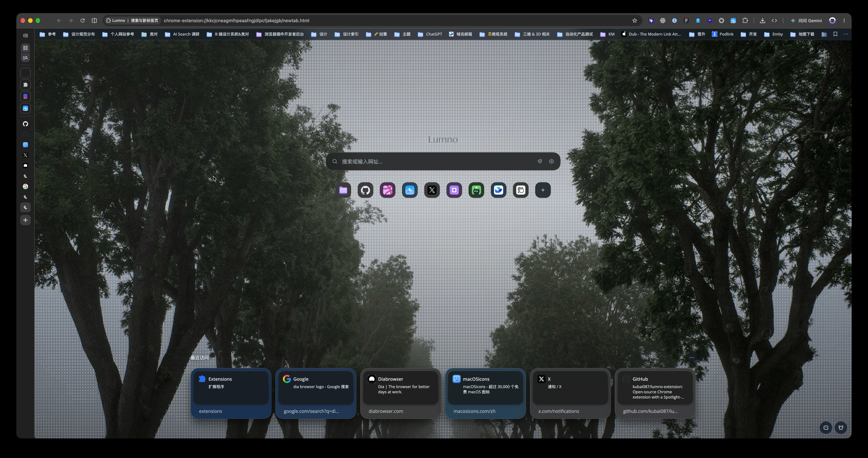Toggle the split view icon beside reload
The height and width of the screenshot is (458, 868).
point(94,21)
